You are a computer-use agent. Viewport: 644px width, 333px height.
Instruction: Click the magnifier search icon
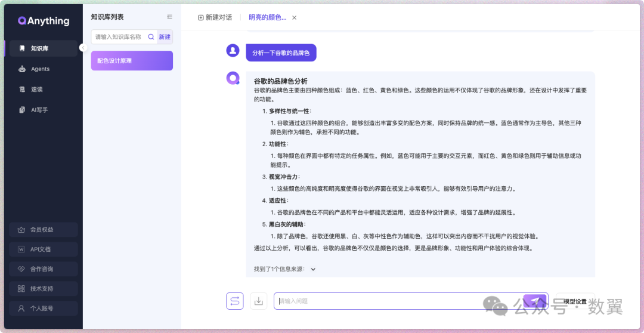click(x=151, y=36)
